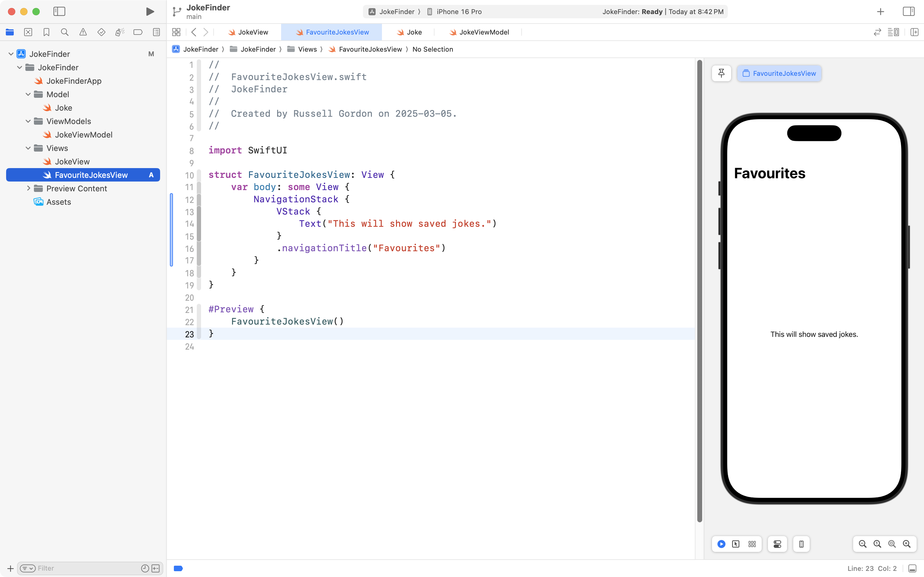
Task: Open the Find navigator search icon
Action: [64, 32]
